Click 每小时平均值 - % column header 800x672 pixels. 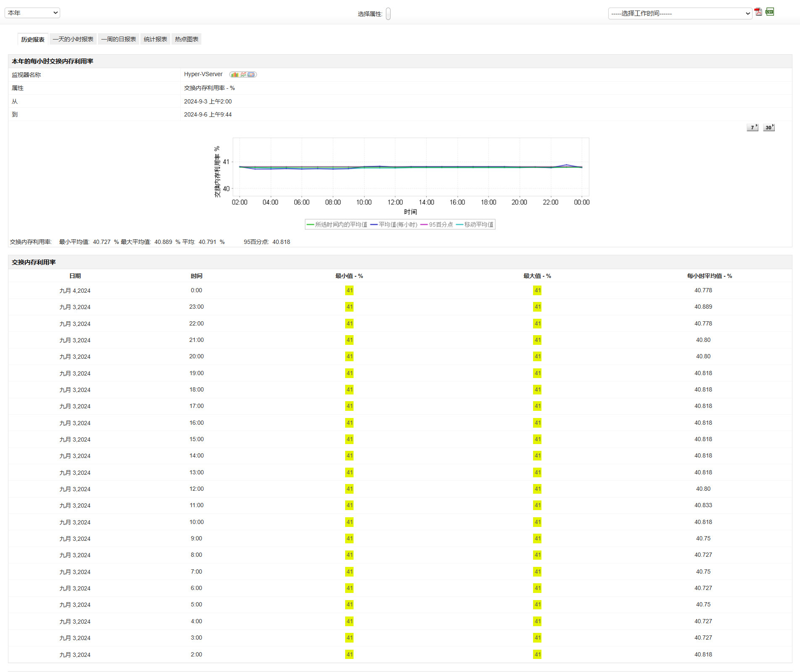(709, 276)
